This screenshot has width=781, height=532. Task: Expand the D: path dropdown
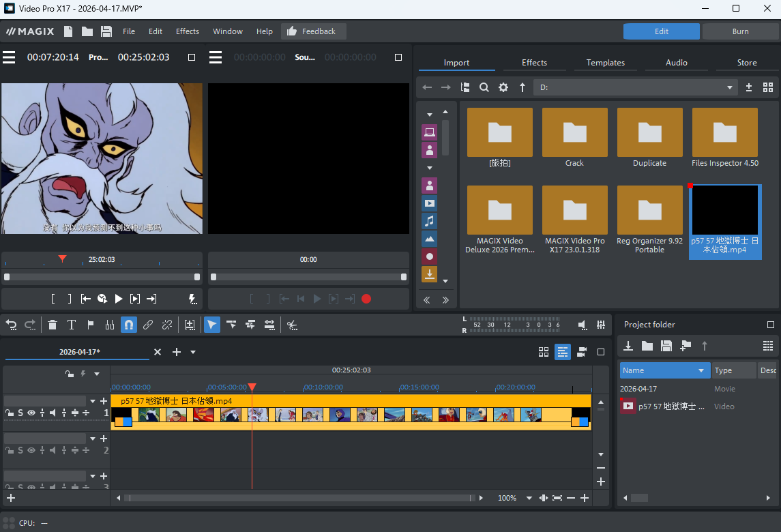coord(730,87)
